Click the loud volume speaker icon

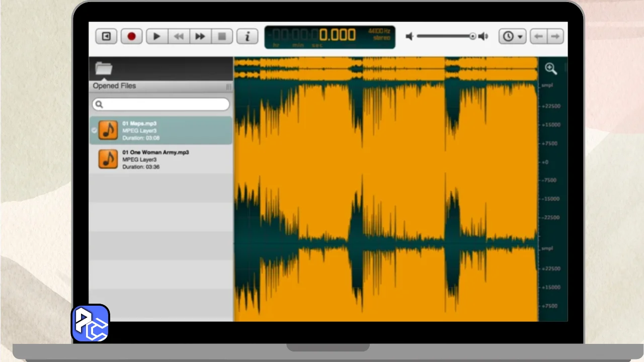[x=483, y=36]
